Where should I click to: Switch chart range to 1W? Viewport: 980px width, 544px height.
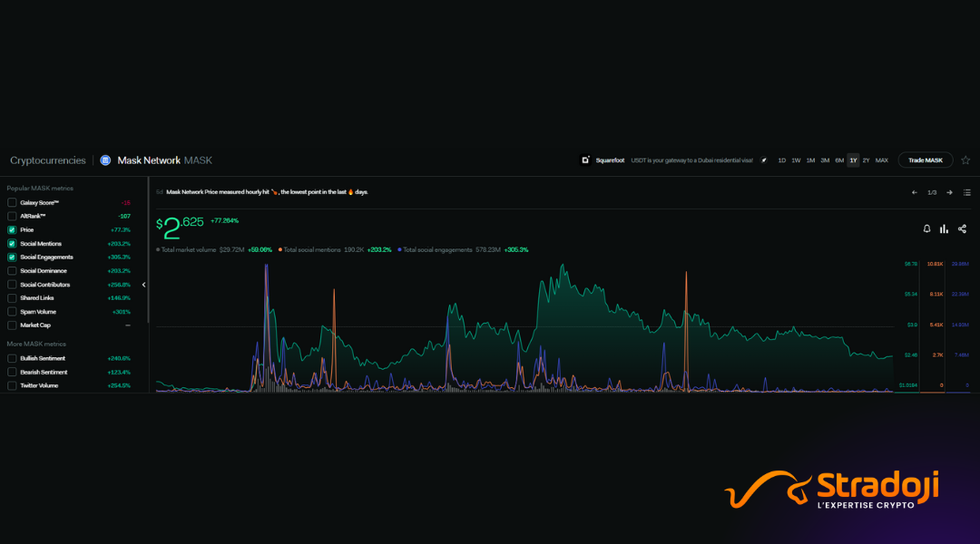pos(797,160)
